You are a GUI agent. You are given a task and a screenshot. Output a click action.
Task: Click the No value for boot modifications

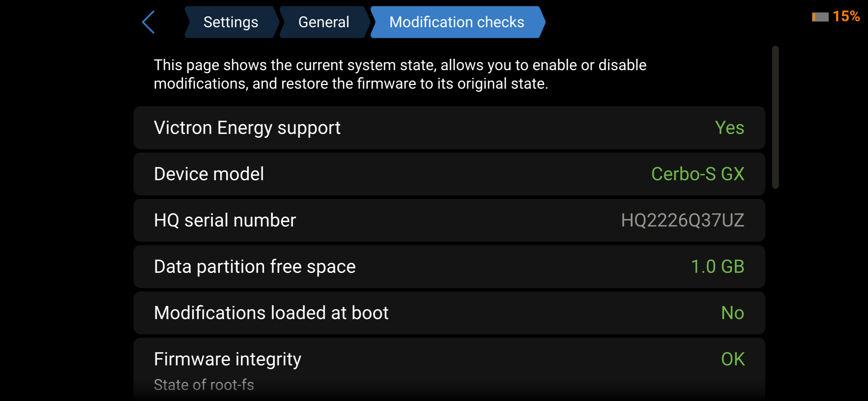733,313
